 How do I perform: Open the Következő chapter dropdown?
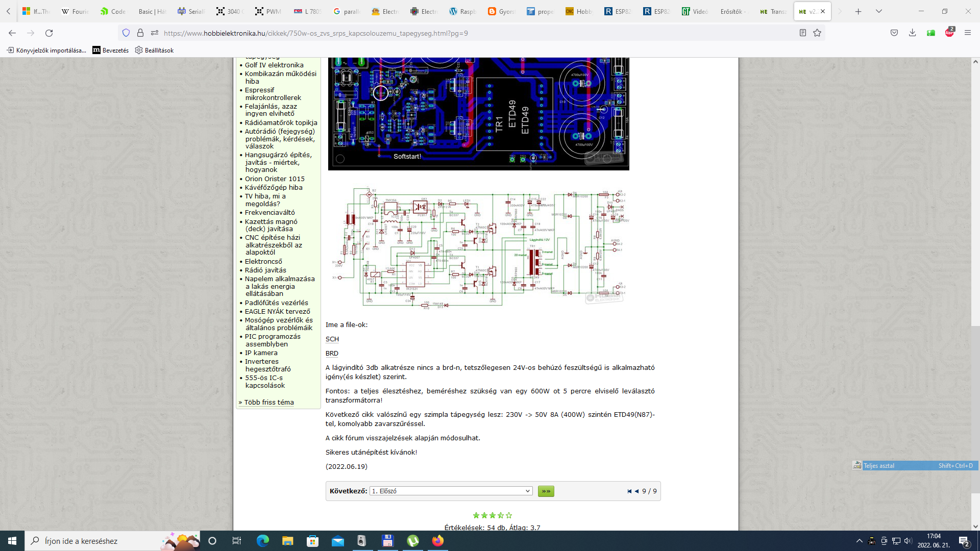tap(451, 491)
